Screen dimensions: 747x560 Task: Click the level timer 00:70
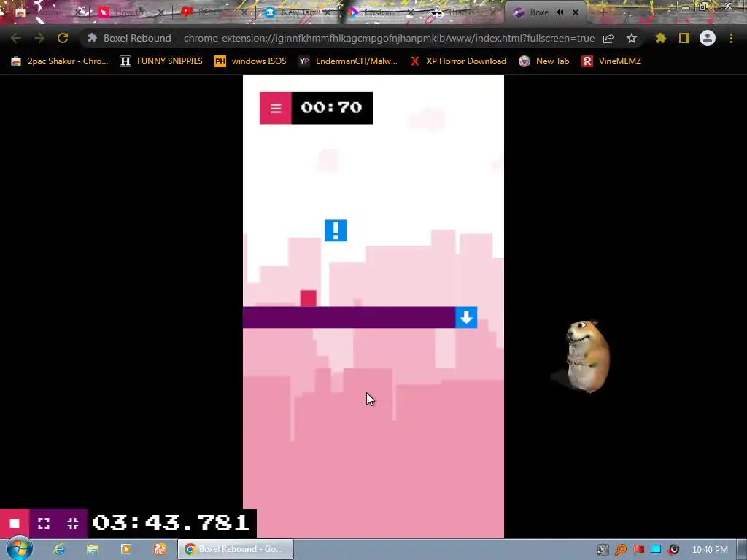(x=332, y=108)
